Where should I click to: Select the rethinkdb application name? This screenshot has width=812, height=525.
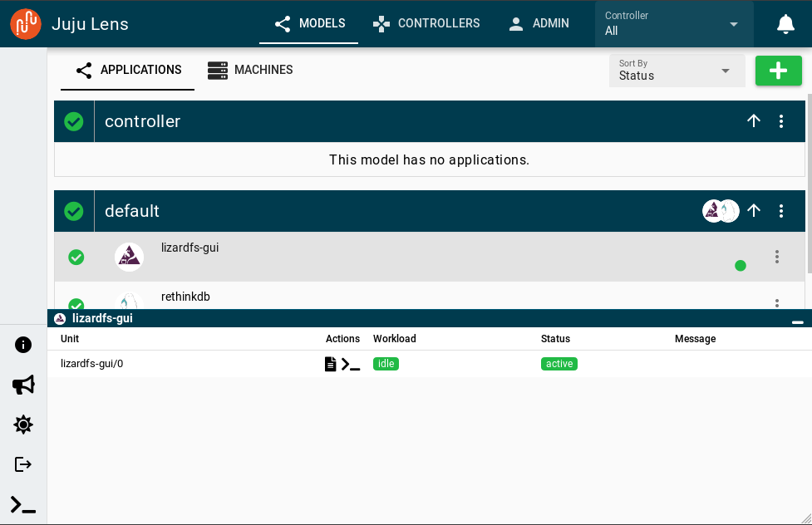(185, 297)
